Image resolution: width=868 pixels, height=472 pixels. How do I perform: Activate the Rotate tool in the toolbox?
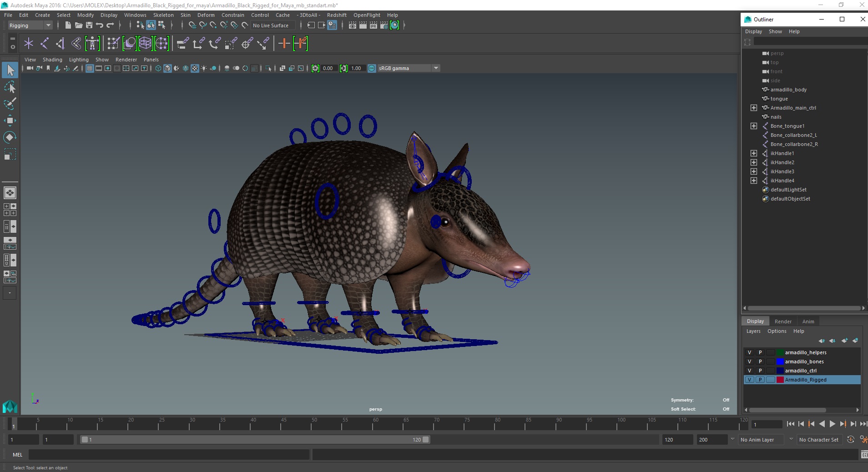[10, 137]
